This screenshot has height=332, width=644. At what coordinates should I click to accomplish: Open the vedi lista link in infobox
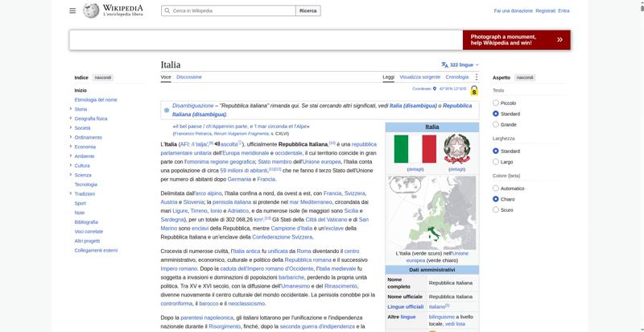[455, 324]
